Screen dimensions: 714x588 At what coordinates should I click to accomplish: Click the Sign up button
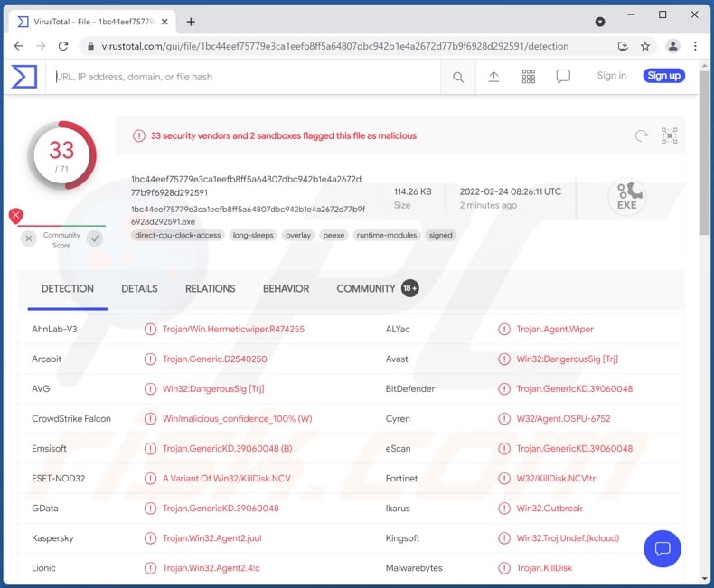coord(664,76)
